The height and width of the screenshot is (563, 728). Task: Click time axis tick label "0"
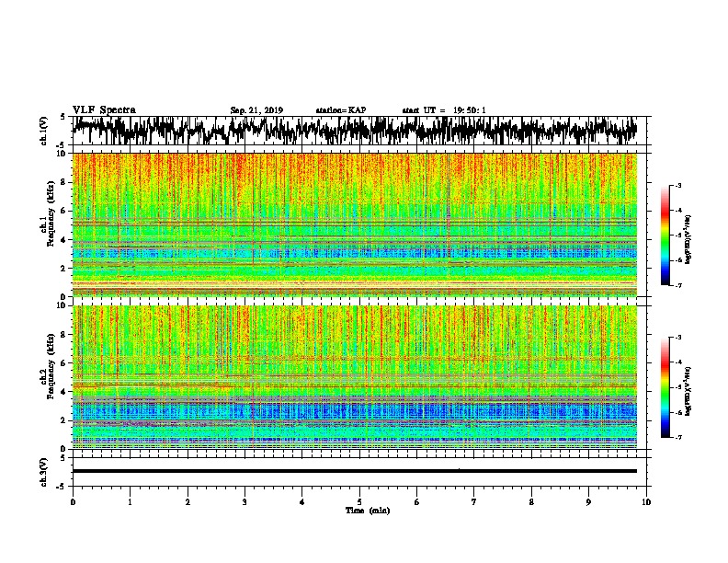(73, 502)
